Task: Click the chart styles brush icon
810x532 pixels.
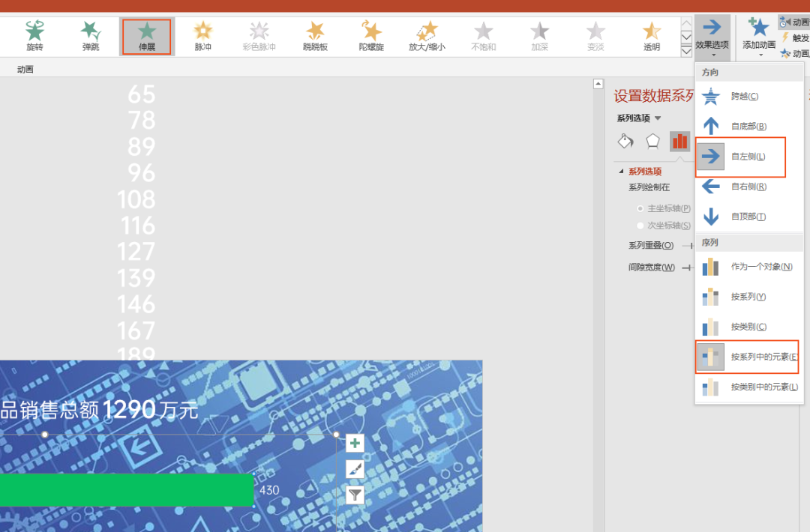Action: [x=354, y=469]
